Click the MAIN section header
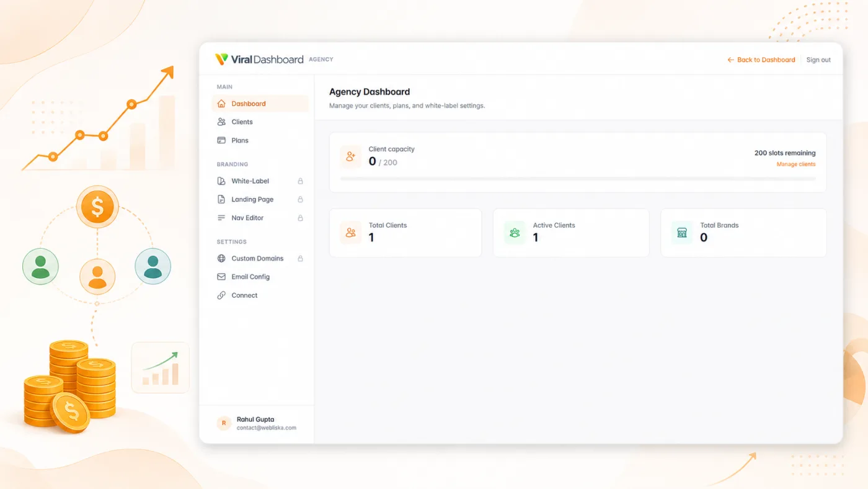This screenshot has width=868, height=489. pos(225,87)
